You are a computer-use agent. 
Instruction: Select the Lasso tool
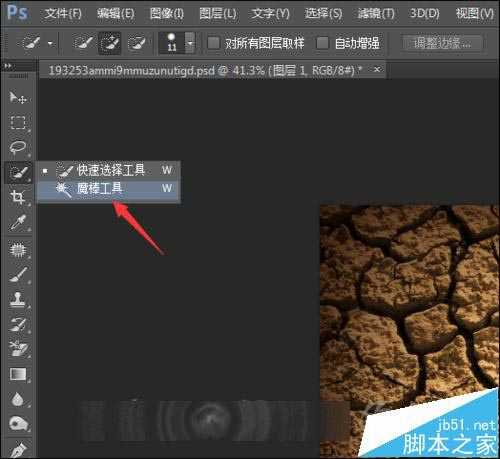[18, 147]
